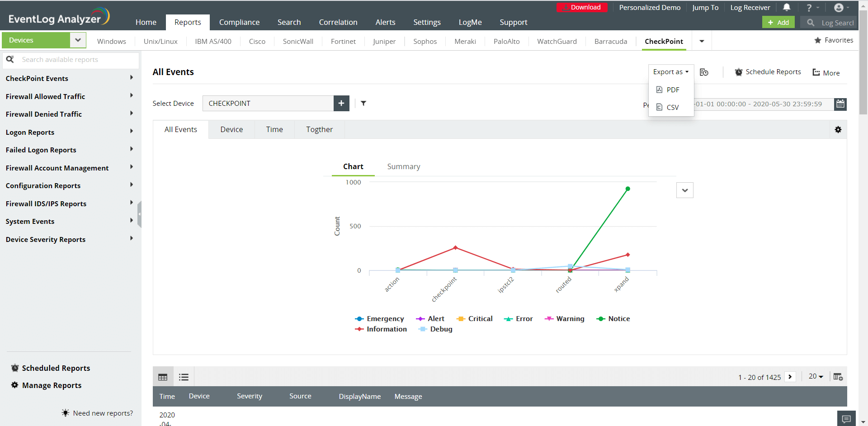Switch to the Summary chart tab
868x426 pixels.
(404, 166)
